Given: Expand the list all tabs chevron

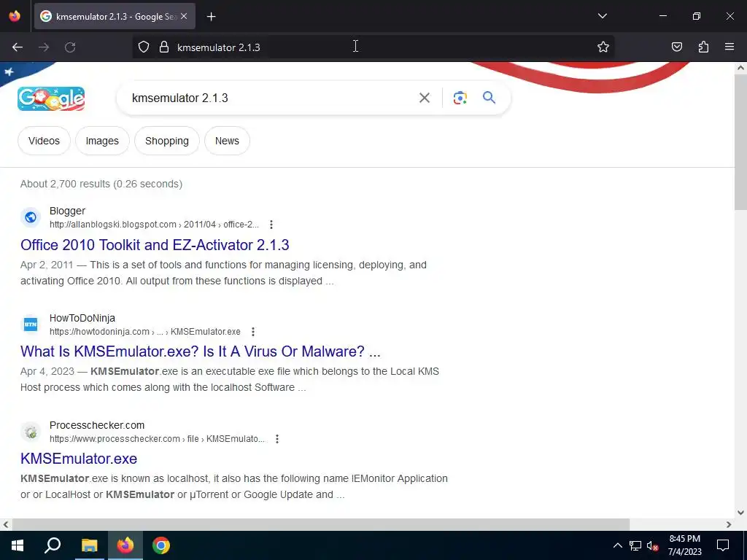Looking at the screenshot, I should [x=602, y=16].
